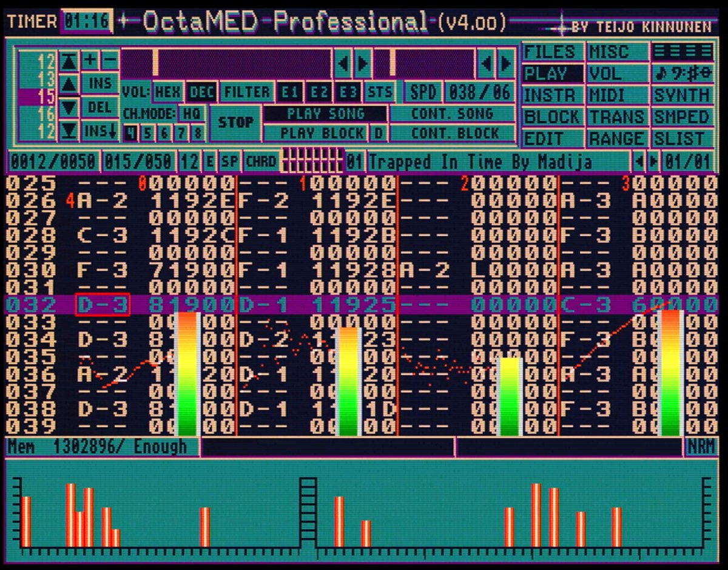The height and width of the screenshot is (570, 728).
Task: Select 7-channel mode
Action: pyautogui.click(x=180, y=133)
